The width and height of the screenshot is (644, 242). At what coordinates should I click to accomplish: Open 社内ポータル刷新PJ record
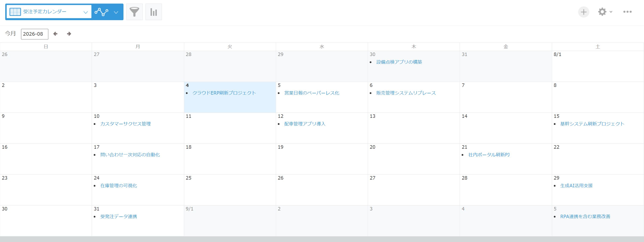tap(489, 155)
